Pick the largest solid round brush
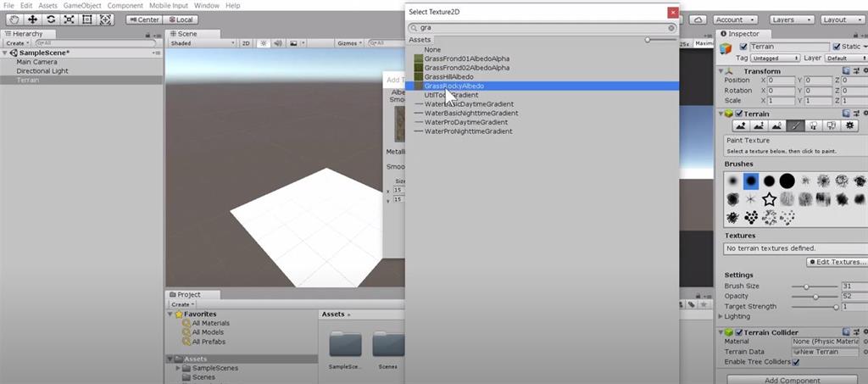 787,181
